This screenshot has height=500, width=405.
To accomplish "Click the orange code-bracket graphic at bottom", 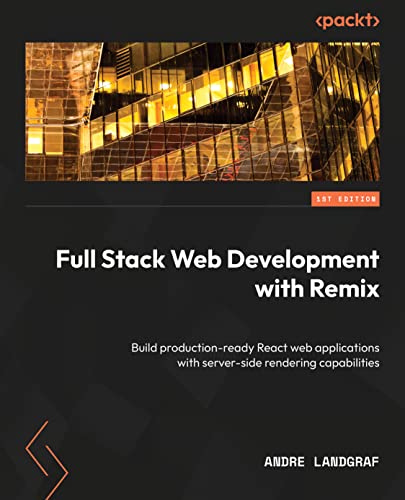I will click(47, 460).
